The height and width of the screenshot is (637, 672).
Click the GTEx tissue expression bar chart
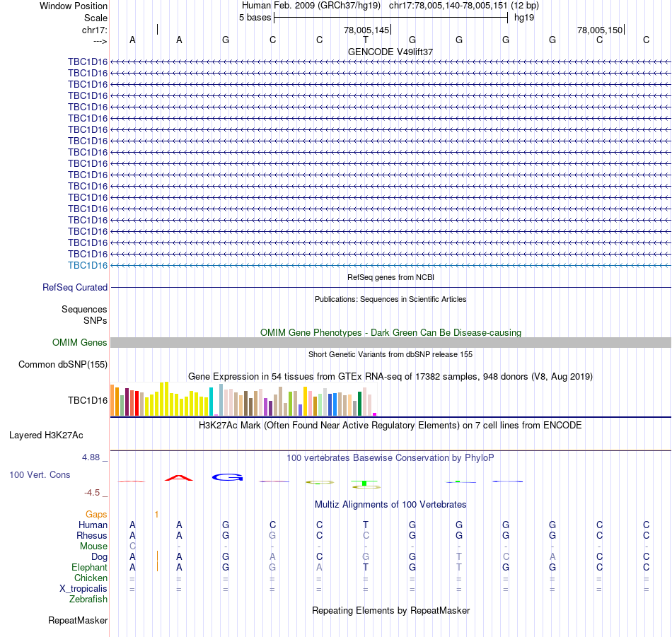point(243,399)
